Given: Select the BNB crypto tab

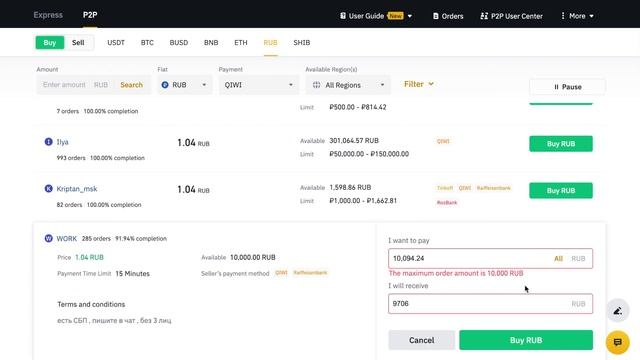Looking at the screenshot, I should [x=211, y=42].
